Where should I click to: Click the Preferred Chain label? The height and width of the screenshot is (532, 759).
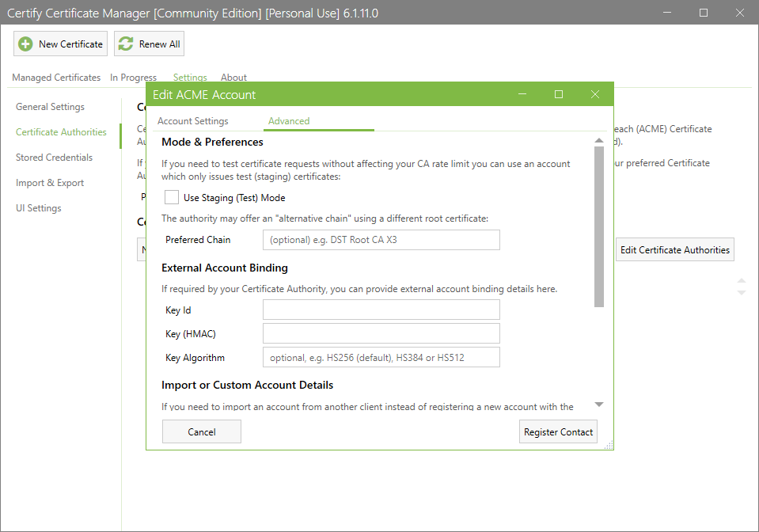tap(198, 240)
